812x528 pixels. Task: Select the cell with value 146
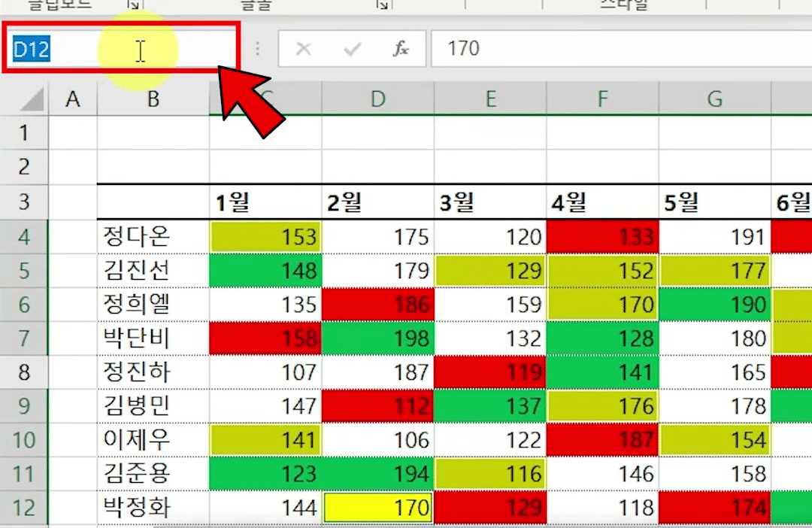(603, 474)
